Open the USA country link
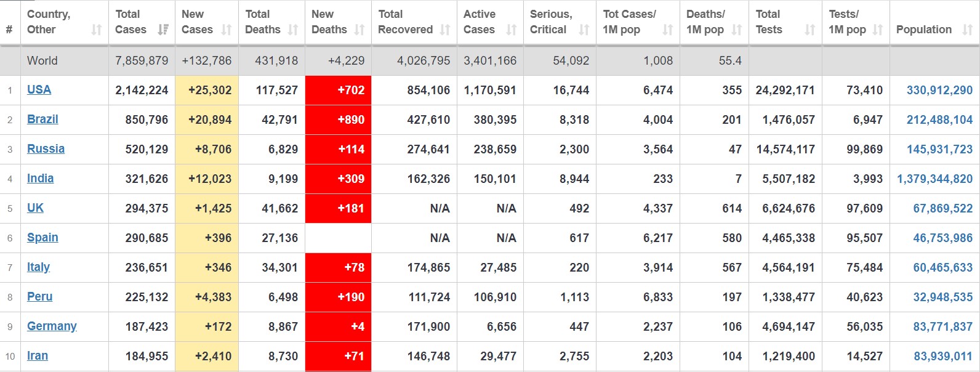980x372 pixels. point(39,90)
